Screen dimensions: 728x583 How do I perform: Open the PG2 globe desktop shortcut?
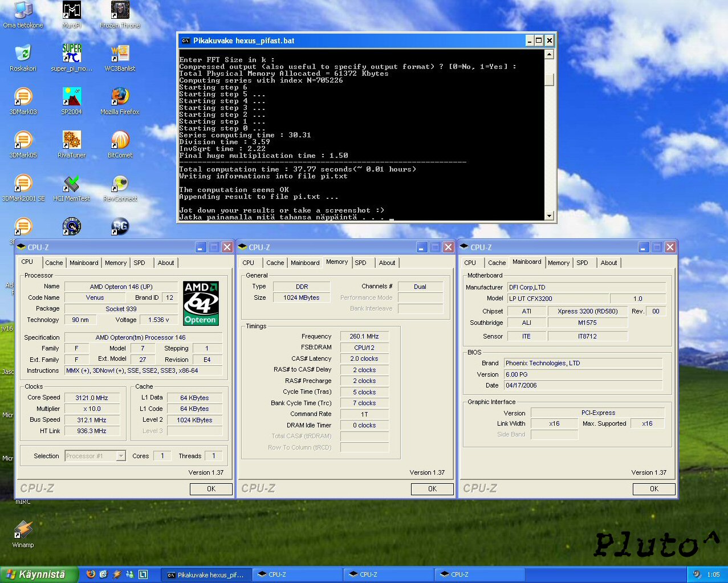click(120, 226)
